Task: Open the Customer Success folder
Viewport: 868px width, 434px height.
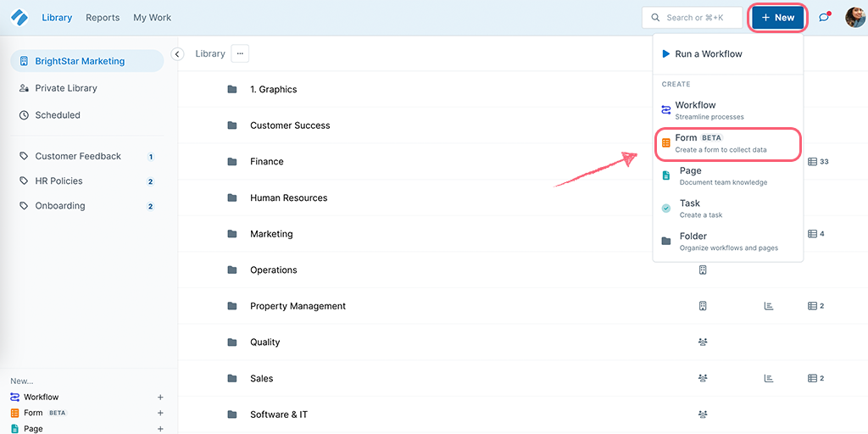Action: coord(290,125)
